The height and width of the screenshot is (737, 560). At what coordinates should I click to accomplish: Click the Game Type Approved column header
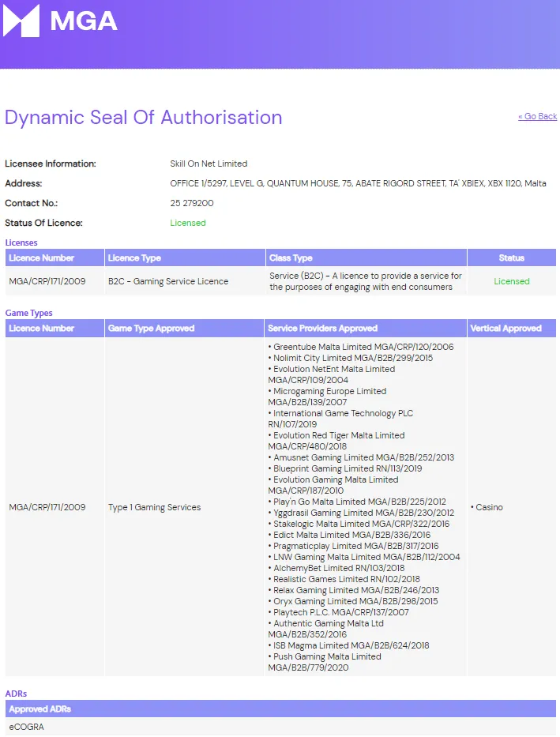coord(151,329)
